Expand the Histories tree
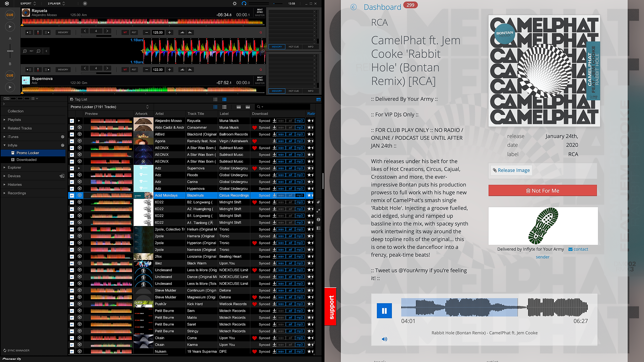Image resolution: width=644 pixels, height=362 pixels. coord(4,185)
